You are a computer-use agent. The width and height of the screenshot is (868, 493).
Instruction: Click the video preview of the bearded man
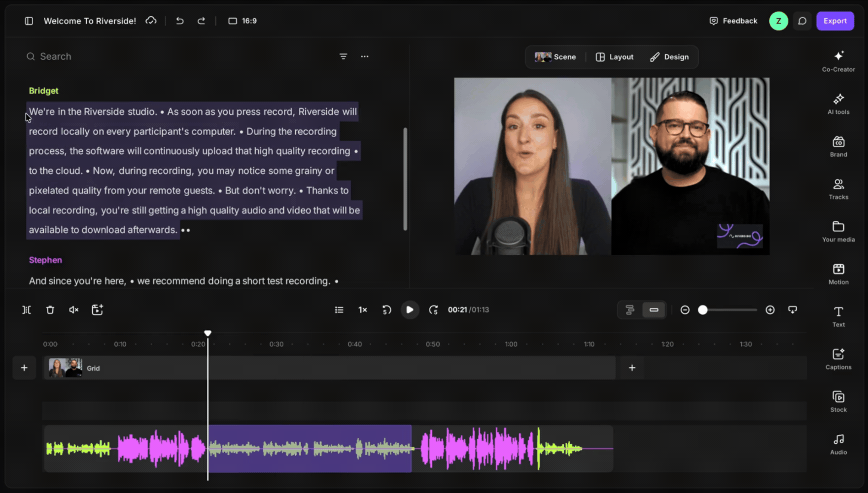point(690,166)
